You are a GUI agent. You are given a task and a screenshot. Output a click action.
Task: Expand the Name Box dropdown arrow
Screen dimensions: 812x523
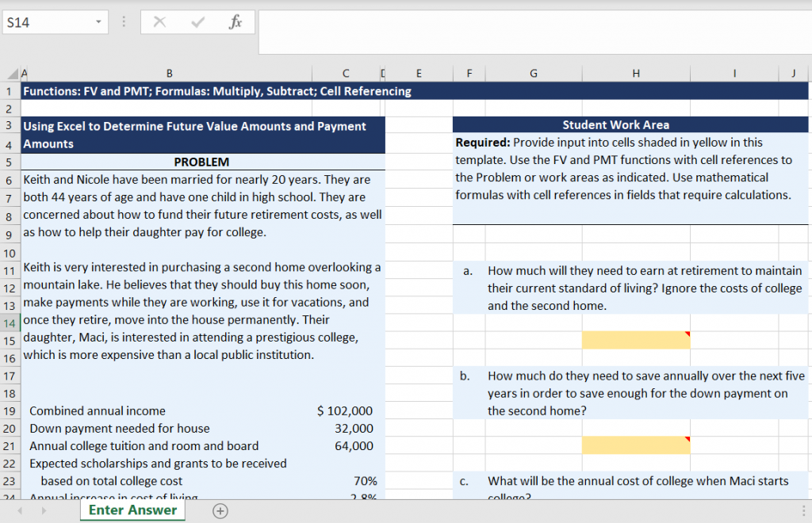[x=98, y=23]
